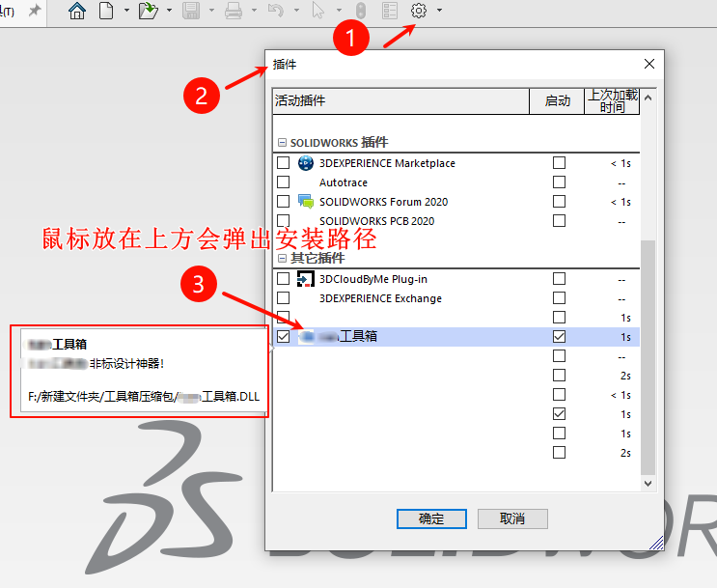
Task: Click the 活动插件 column header
Action: [x=400, y=100]
